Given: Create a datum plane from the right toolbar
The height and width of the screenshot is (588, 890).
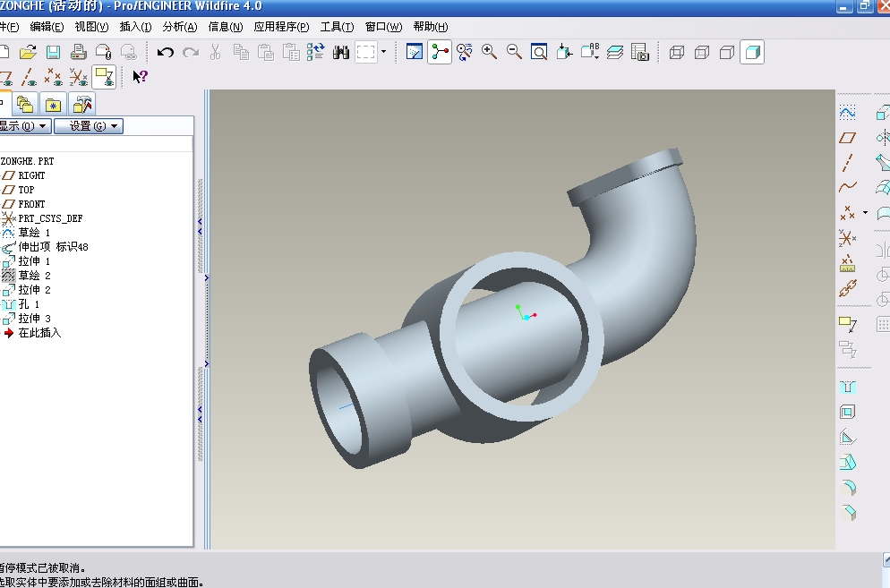Looking at the screenshot, I should (847, 137).
